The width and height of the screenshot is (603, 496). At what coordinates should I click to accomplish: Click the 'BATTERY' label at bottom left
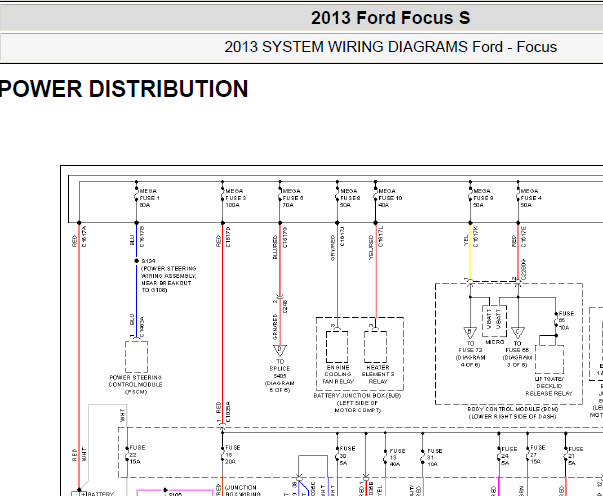tap(100, 493)
